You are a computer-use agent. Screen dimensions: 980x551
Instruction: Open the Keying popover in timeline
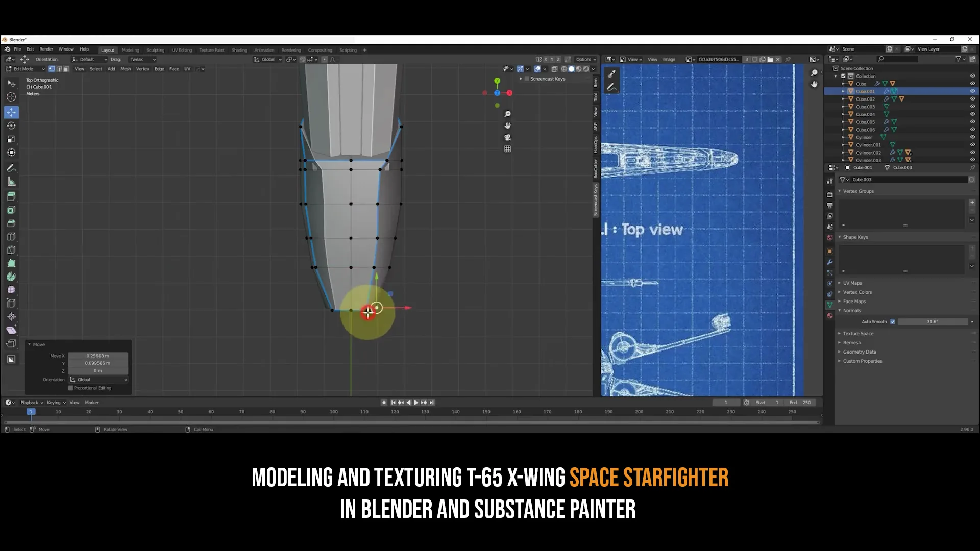56,403
